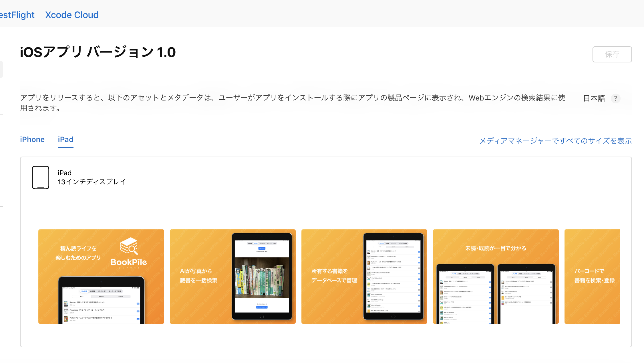
Task: Click the left dual-iPad image in 未読・既読 screenshot
Action: coord(465,295)
